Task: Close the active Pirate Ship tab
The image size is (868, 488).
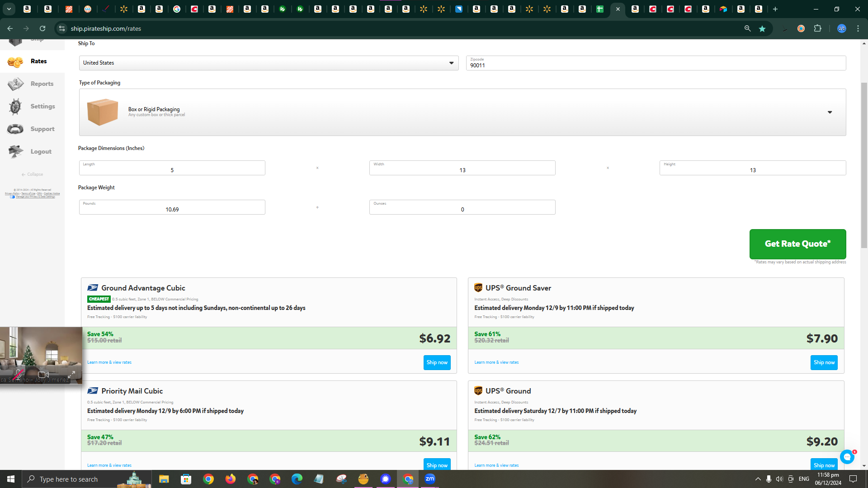Action: point(618,9)
